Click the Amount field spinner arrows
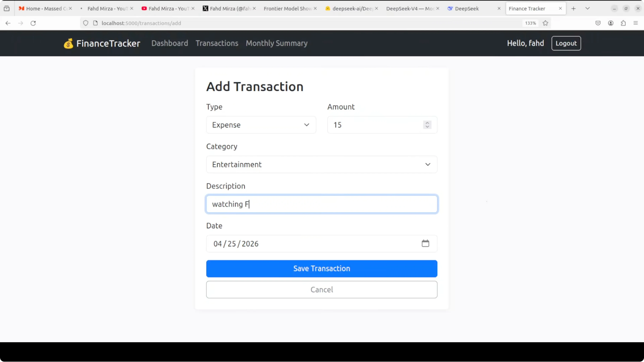 (427, 125)
